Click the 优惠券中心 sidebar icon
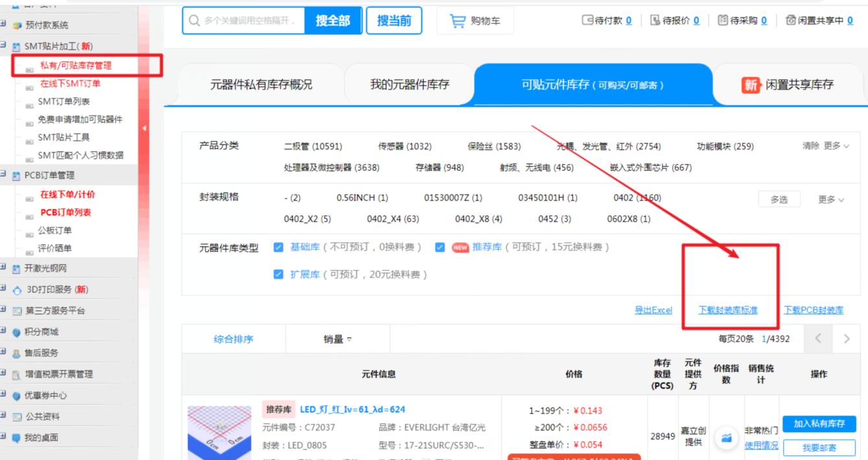Viewport: 868px width, 460px height. point(17,396)
